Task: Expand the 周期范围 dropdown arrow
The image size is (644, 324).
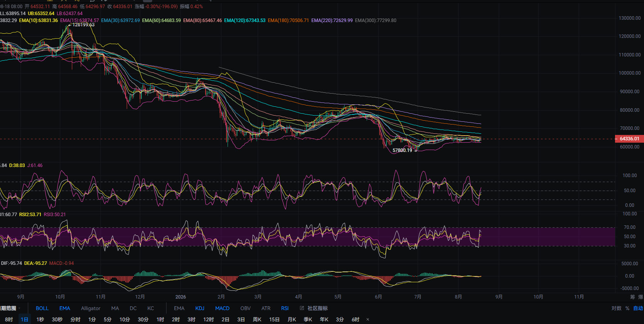Action: pyautogui.click(x=19, y=308)
